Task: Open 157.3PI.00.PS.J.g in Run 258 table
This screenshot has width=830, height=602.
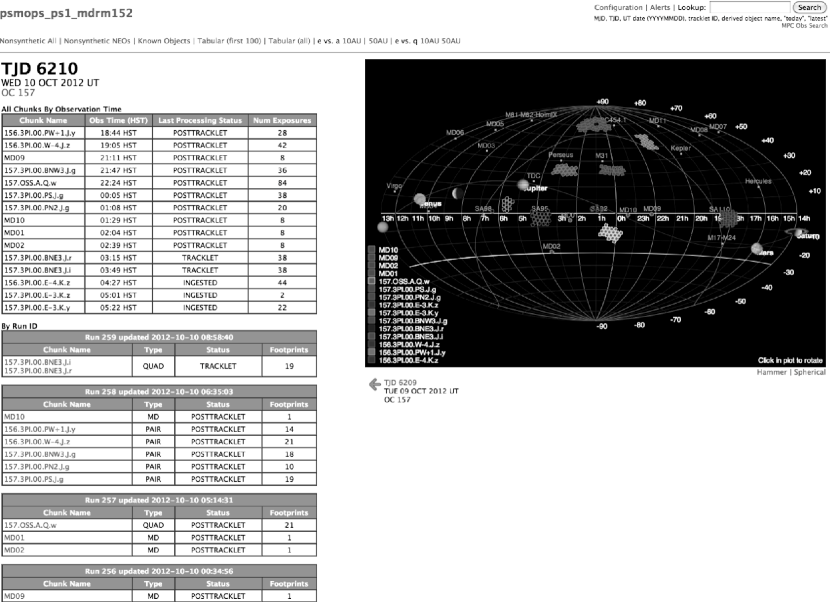Action: tap(34, 479)
